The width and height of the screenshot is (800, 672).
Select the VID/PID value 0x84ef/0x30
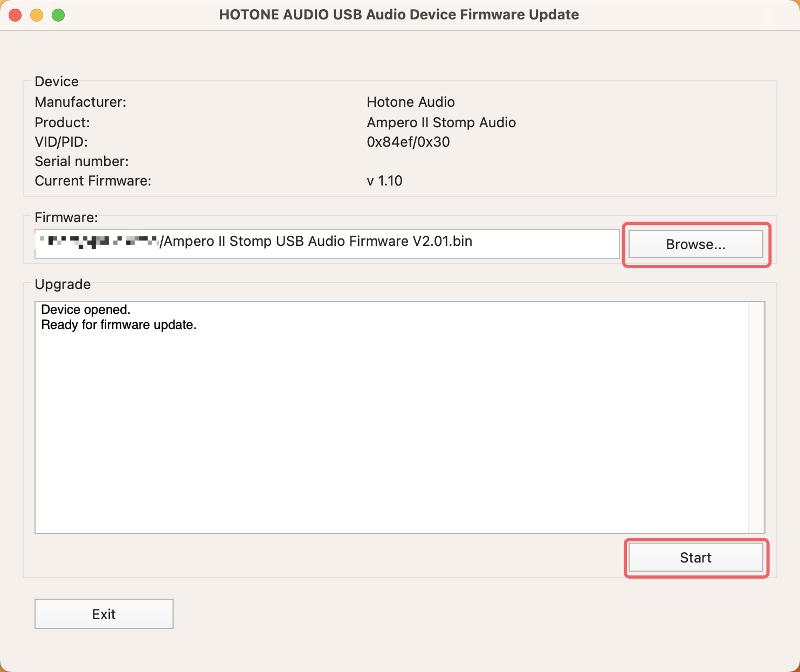[x=408, y=142]
